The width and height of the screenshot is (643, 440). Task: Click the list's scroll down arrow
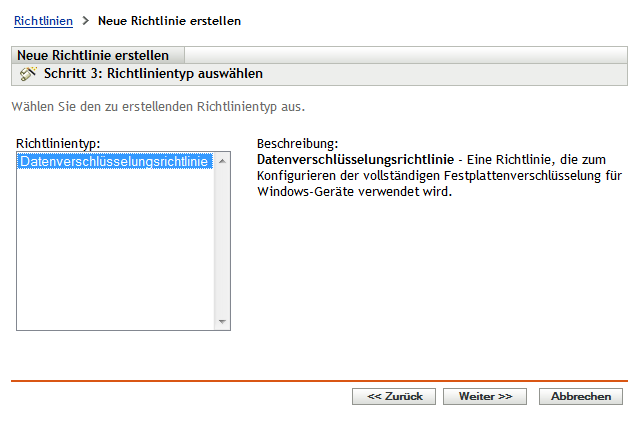tap(223, 322)
